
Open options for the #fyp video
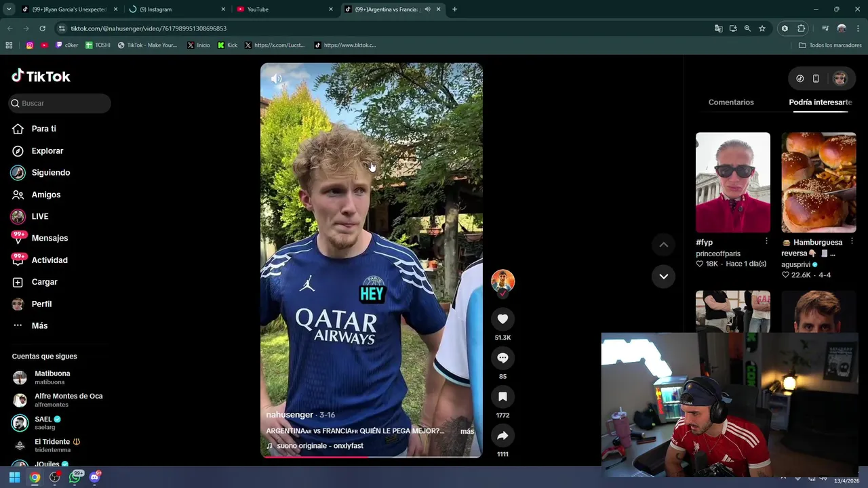pyautogui.click(x=766, y=241)
